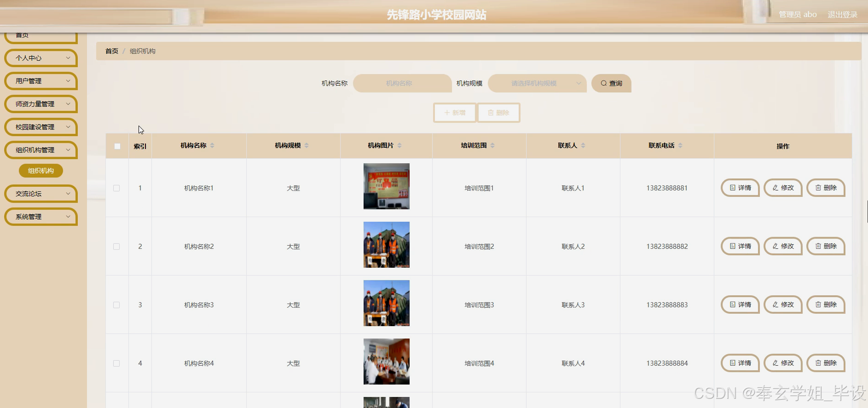The height and width of the screenshot is (408, 868).
Task: Click the magnifier icon in the 查询 button
Action: pyautogui.click(x=603, y=83)
